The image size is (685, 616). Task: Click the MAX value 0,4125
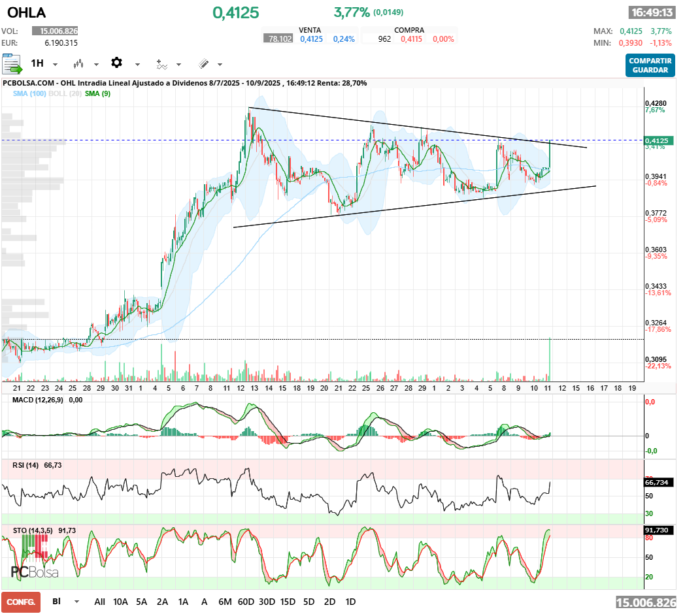pos(631,31)
